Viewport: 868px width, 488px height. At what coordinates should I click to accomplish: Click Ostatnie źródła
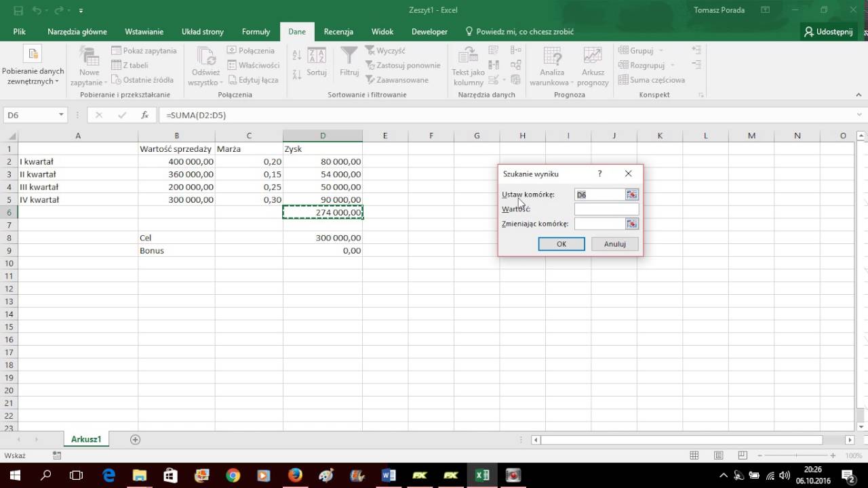(142, 80)
